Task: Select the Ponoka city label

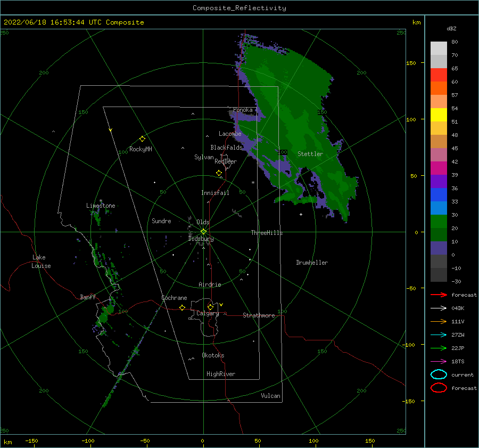Action: [x=243, y=110]
